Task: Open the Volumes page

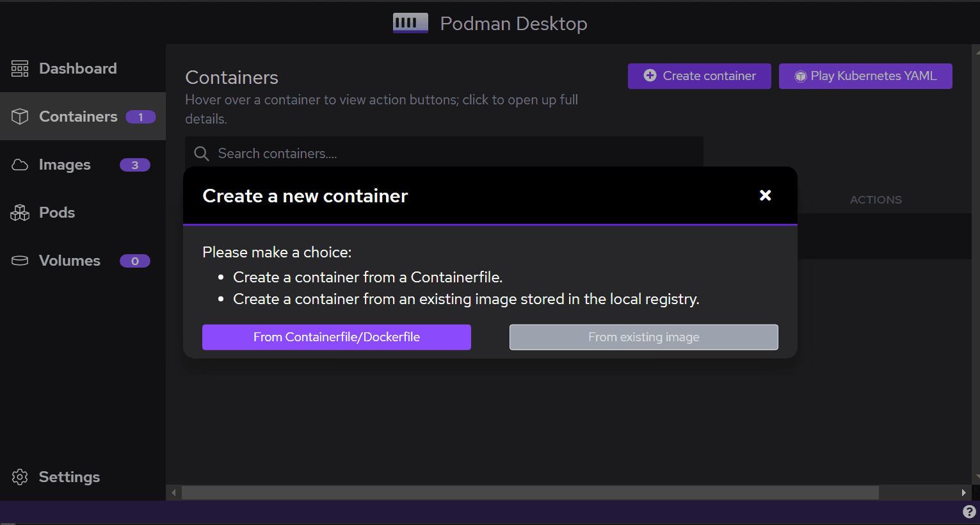Action: click(x=83, y=261)
